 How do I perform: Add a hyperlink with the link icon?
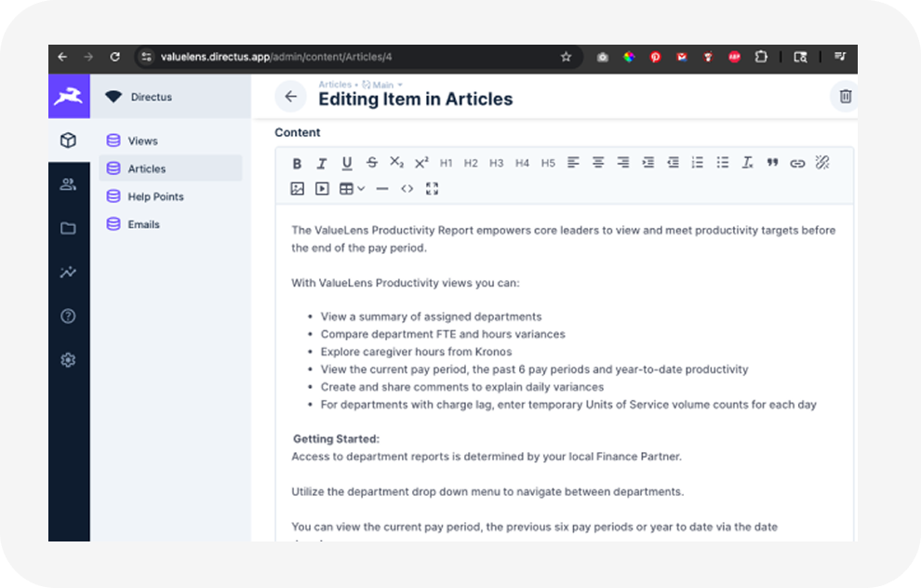[797, 163]
